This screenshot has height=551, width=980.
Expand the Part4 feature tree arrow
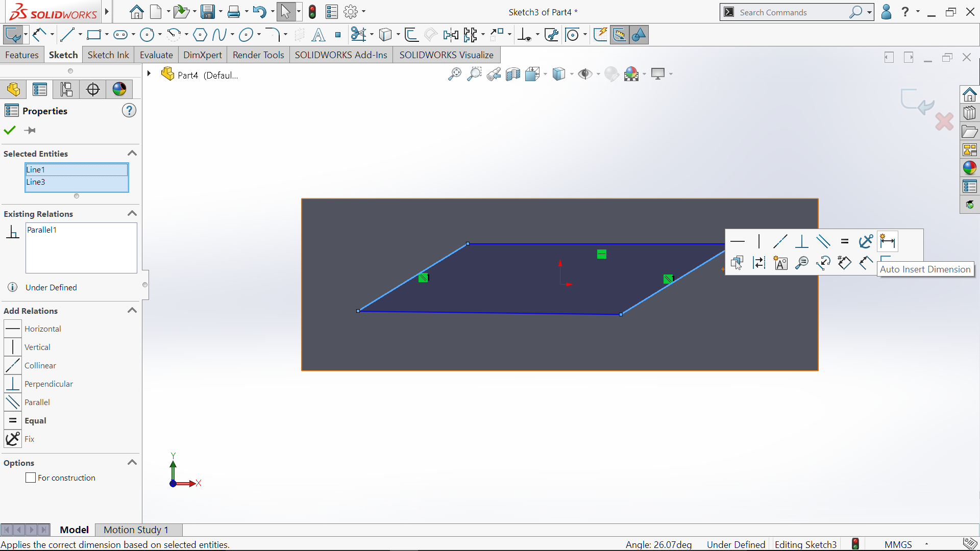pos(149,73)
